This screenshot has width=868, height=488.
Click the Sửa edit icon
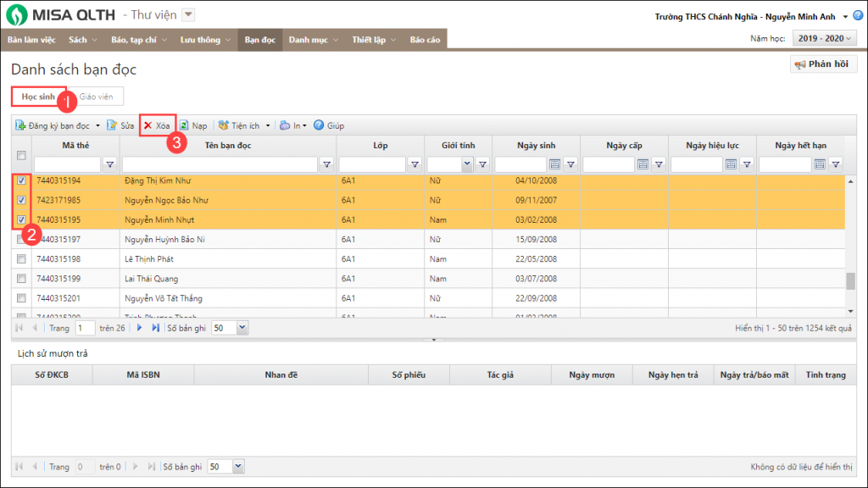[112, 125]
